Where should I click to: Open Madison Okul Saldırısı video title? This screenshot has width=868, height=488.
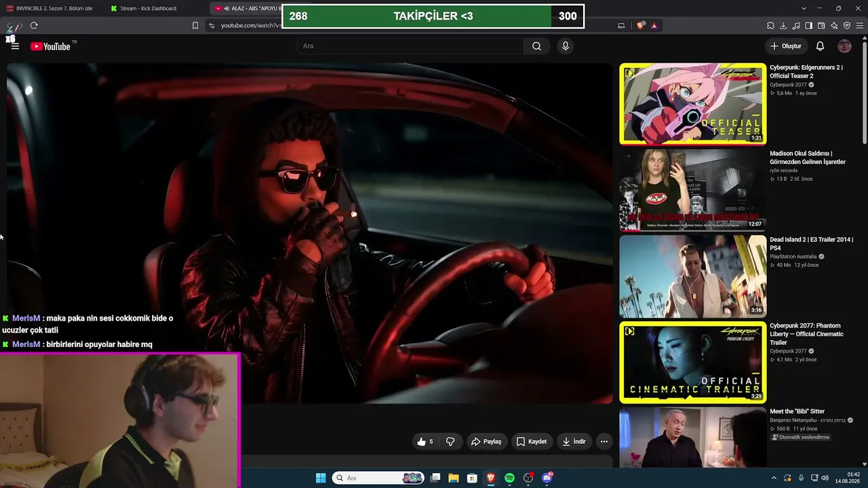tap(808, 158)
